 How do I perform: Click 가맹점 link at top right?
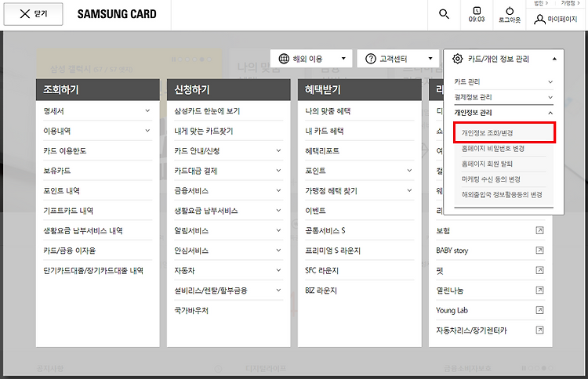[x=570, y=3]
